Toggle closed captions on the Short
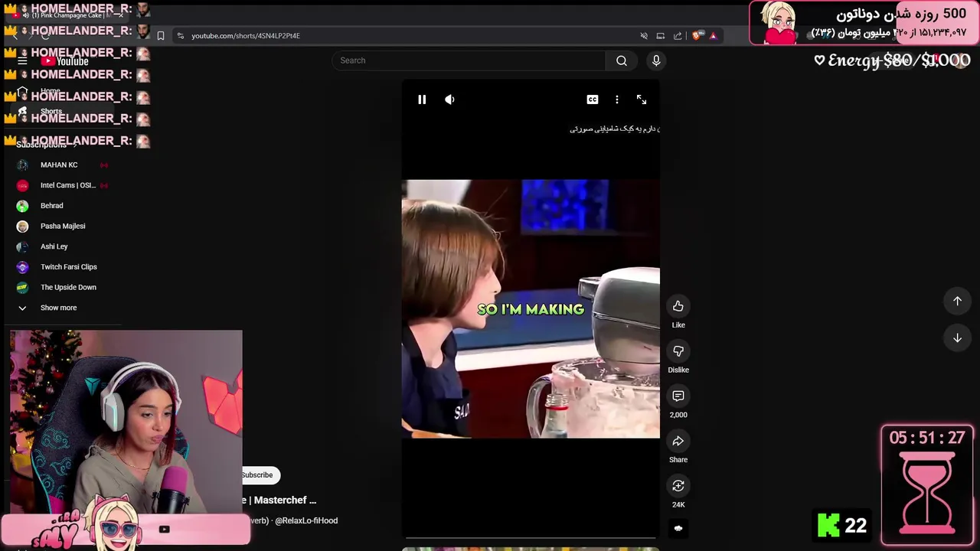Viewport: 980px width, 551px height. point(593,99)
